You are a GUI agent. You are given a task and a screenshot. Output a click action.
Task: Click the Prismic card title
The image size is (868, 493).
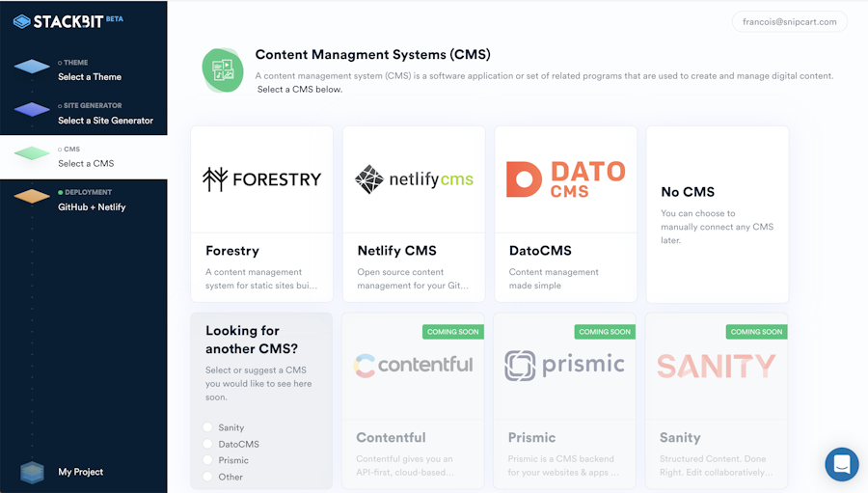tap(532, 438)
